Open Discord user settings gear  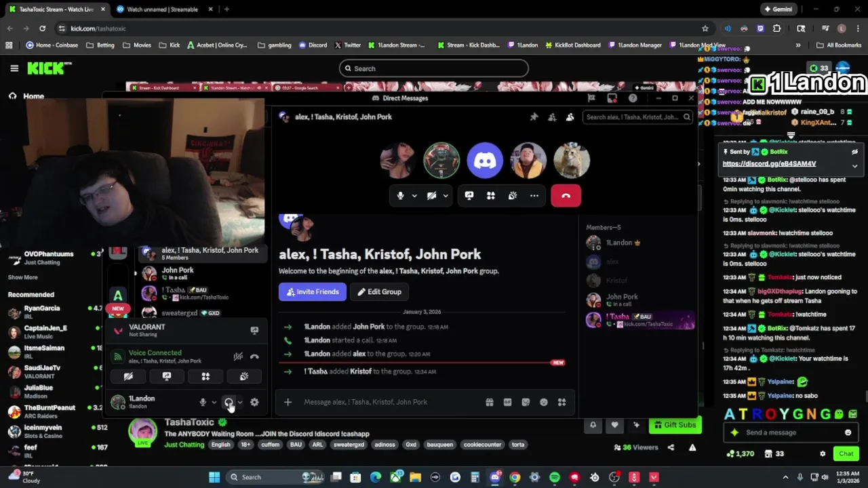(254, 403)
